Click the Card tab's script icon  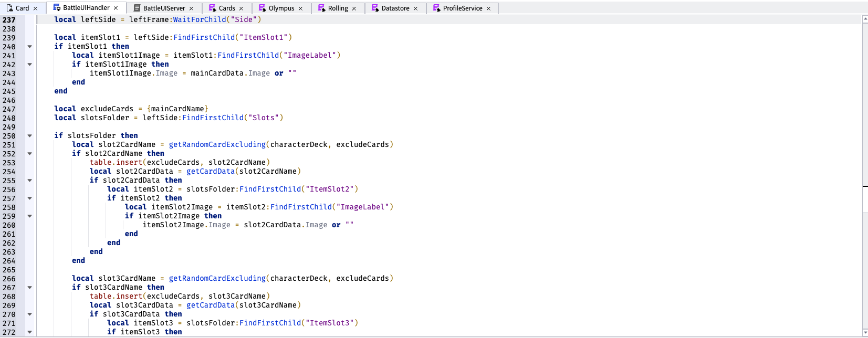coord(9,8)
